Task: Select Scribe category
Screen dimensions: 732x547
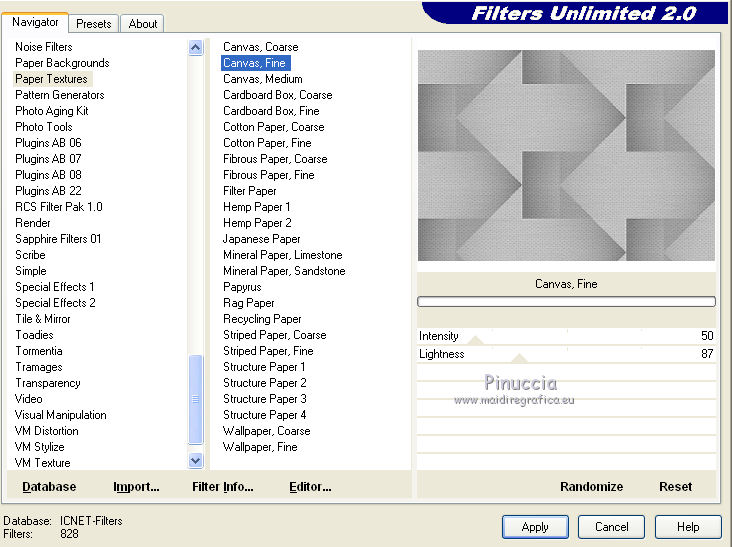Action: [30, 254]
